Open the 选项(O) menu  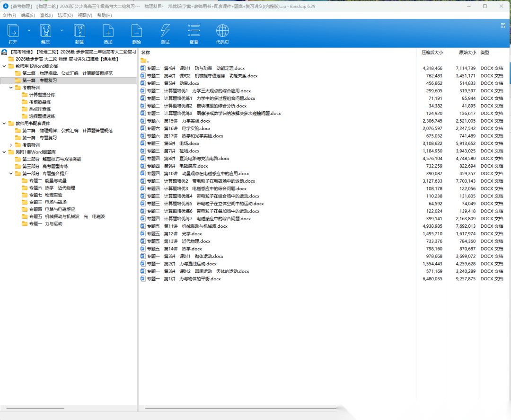pos(65,15)
